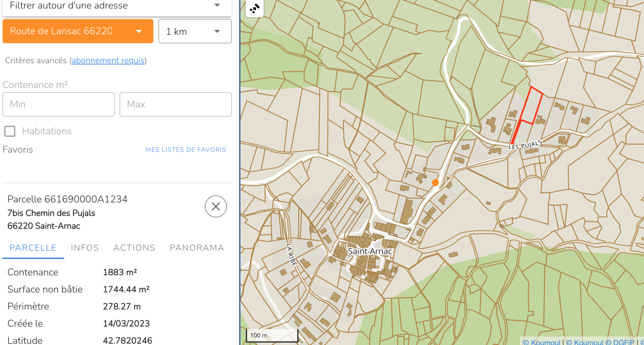Viewport: 644px width, 345px height.
Task: Open the abonnement requis link
Action: point(108,60)
